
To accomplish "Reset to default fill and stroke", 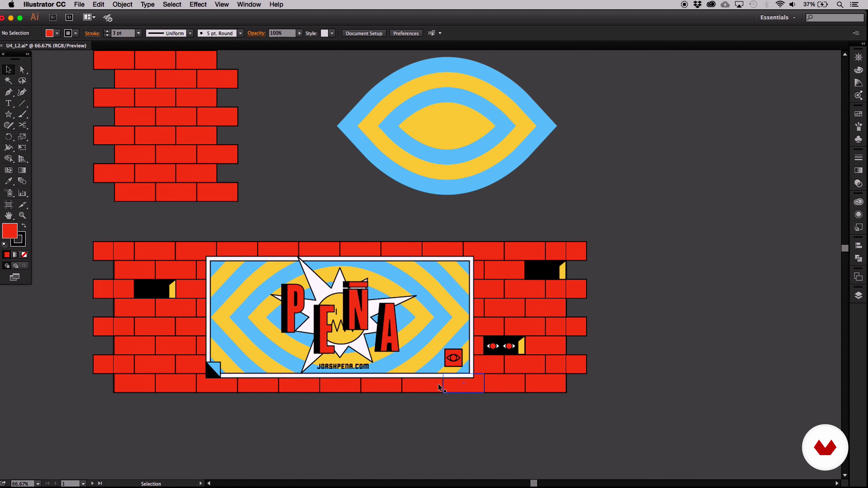I will [x=4, y=244].
